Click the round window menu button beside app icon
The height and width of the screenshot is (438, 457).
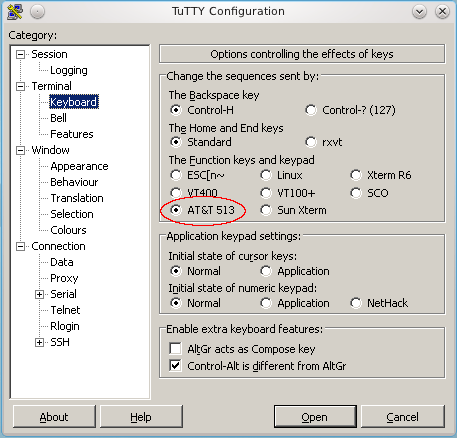pyautogui.click(x=37, y=12)
